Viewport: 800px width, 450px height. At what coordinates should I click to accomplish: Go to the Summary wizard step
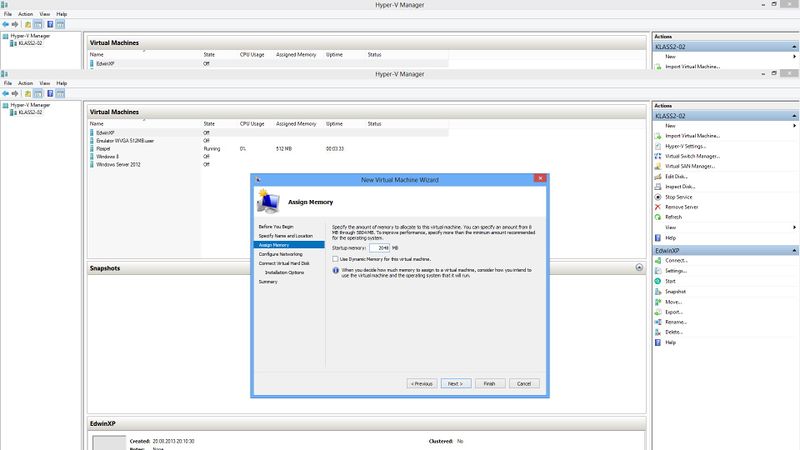tap(268, 282)
